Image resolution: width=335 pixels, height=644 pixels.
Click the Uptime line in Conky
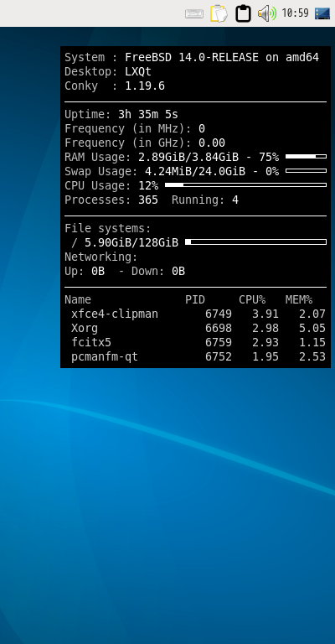121,114
